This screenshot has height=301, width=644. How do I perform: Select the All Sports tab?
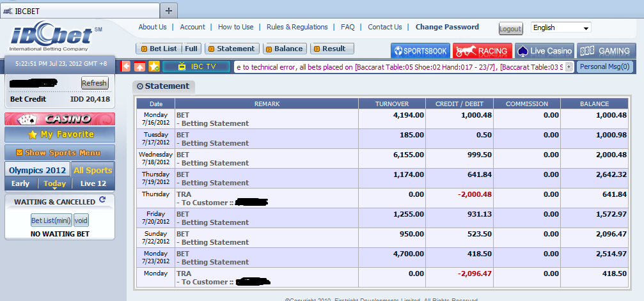tap(93, 170)
